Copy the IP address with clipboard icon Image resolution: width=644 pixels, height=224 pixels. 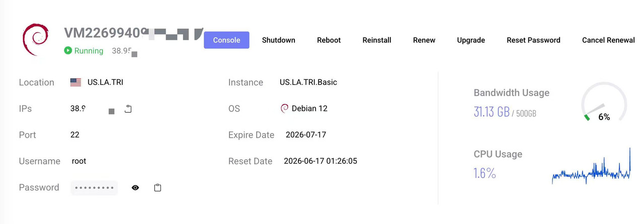click(128, 108)
